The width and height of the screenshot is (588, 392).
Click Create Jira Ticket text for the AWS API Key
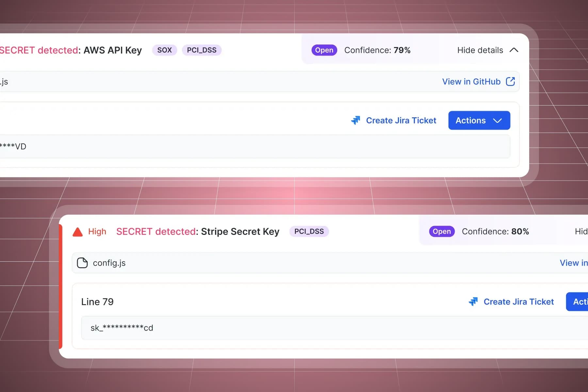click(401, 120)
